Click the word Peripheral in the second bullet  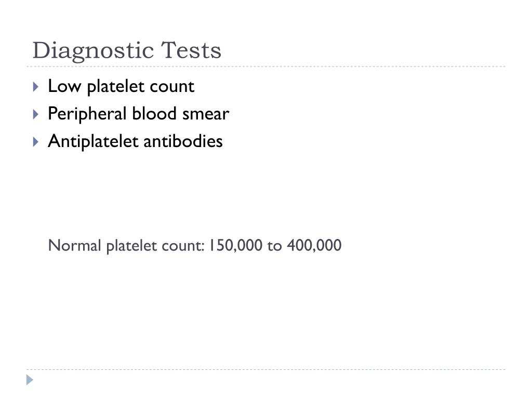coord(87,114)
